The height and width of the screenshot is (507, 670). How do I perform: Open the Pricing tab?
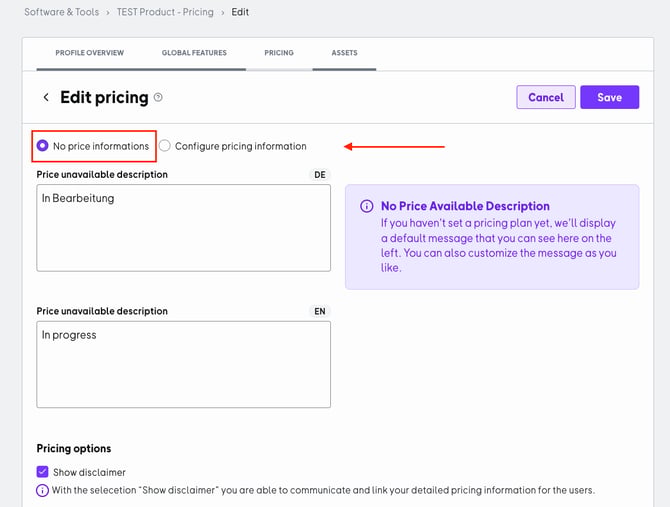point(279,53)
